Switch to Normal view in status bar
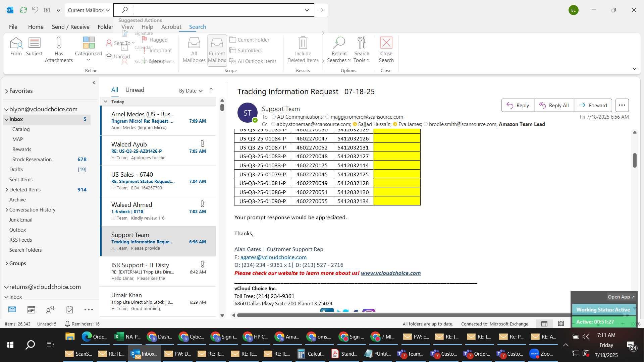The width and height of the screenshot is (644, 362). coord(544,323)
